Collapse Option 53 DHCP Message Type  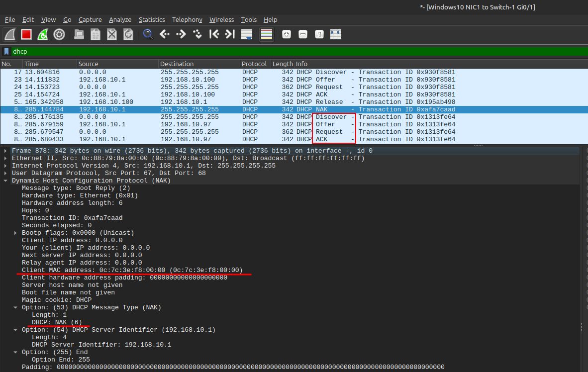click(x=16, y=307)
